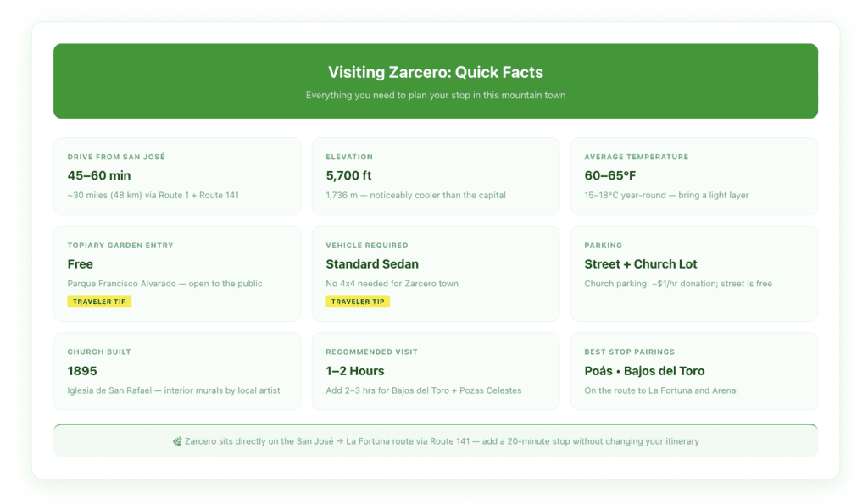Click the leaf icon in the bottom note
This screenshot has height=504, width=868.
pos(179,441)
